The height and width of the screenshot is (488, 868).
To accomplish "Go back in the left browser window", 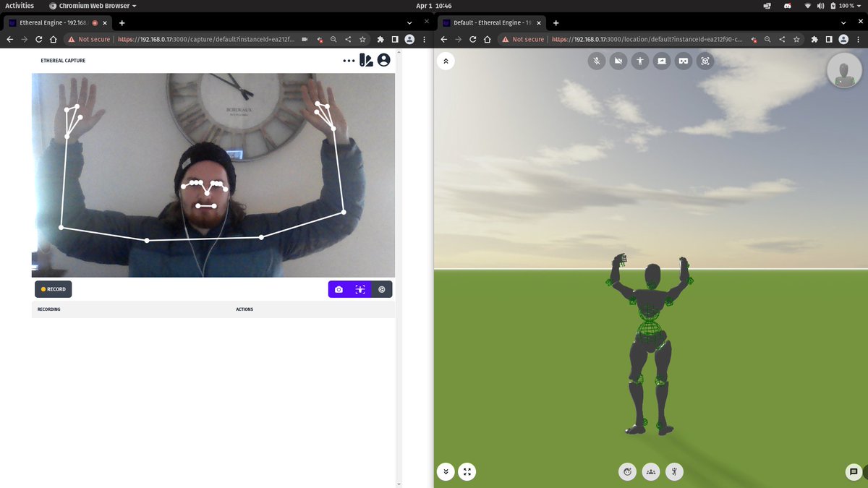I will tap(10, 39).
